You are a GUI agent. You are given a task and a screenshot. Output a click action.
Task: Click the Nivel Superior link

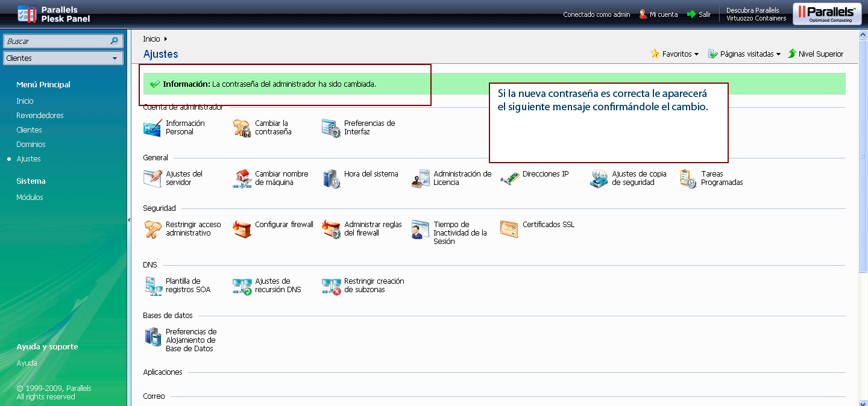(821, 54)
